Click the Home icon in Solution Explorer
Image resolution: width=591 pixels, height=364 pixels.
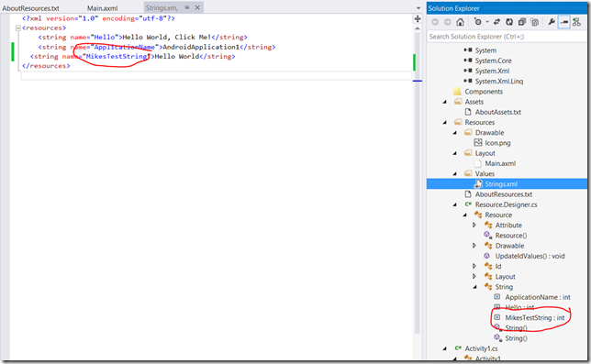point(460,22)
